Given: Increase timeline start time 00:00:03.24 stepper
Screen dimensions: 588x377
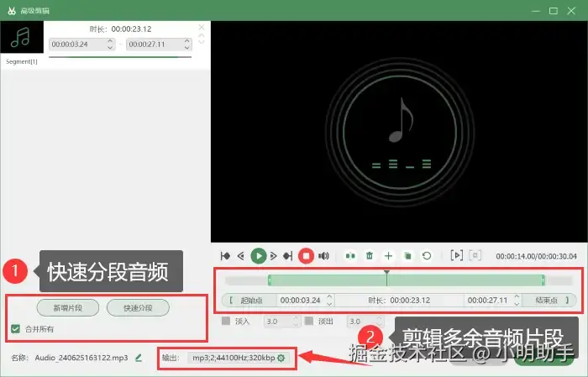Looking at the screenshot, I should coord(329,296).
